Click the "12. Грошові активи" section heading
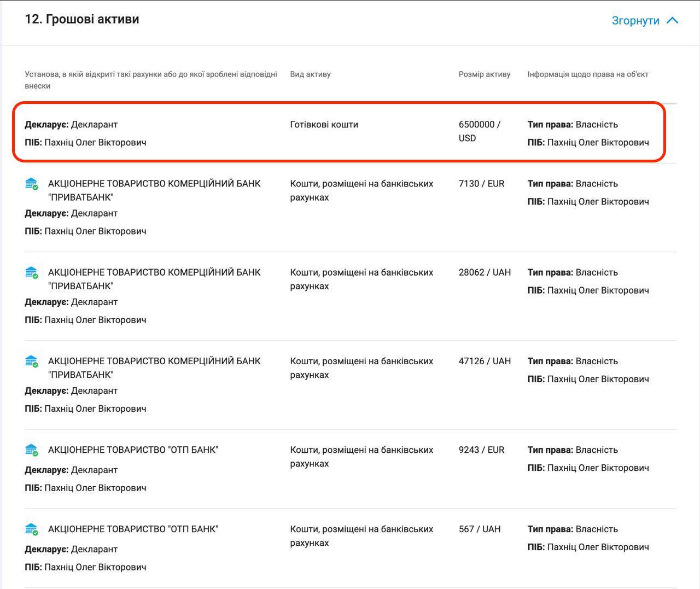This screenshot has height=589, width=700. [x=82, y=19]
